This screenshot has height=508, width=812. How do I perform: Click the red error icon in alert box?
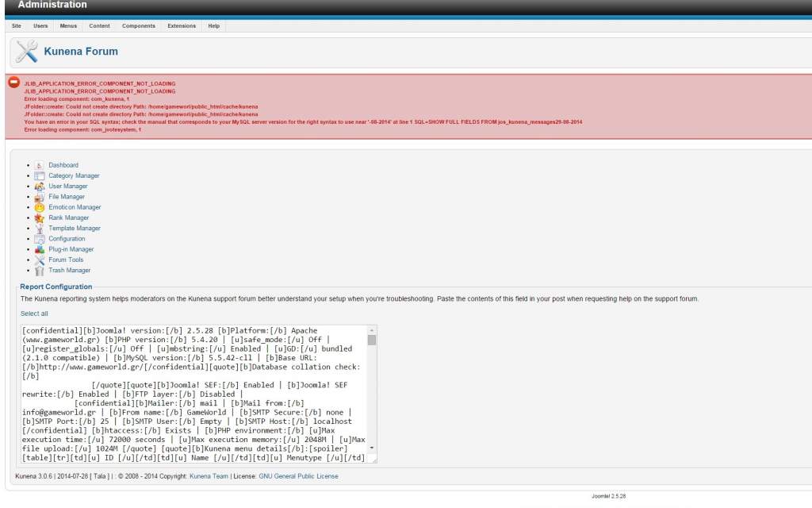click(13, 82)
